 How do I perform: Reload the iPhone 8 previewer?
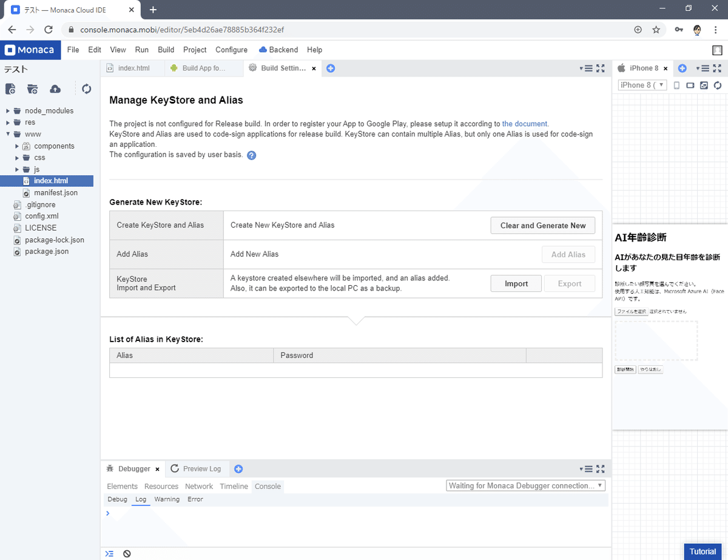click(x=718, y=86)
